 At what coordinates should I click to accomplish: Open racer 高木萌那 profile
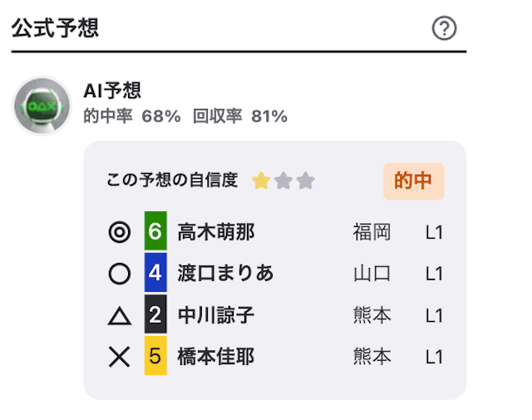(x=216, y=232)
